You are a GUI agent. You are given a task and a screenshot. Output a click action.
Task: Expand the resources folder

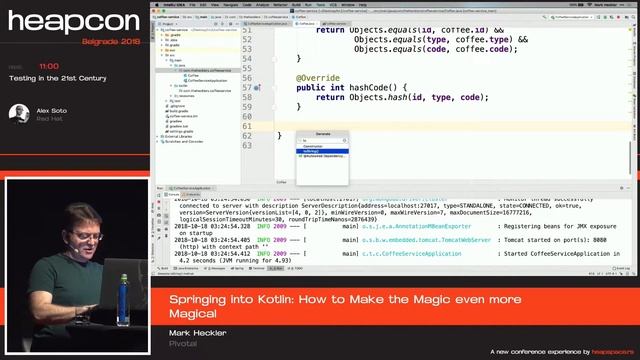[171, 96]
